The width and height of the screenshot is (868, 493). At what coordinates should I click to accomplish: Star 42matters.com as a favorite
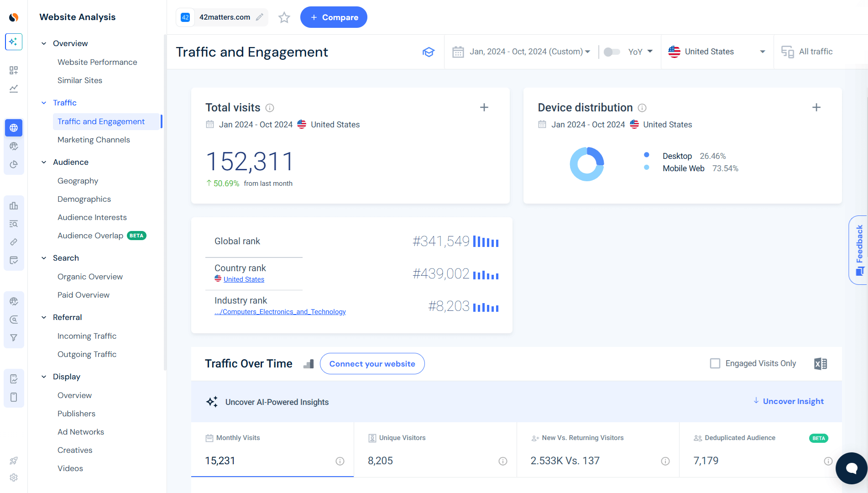[284, 17]
